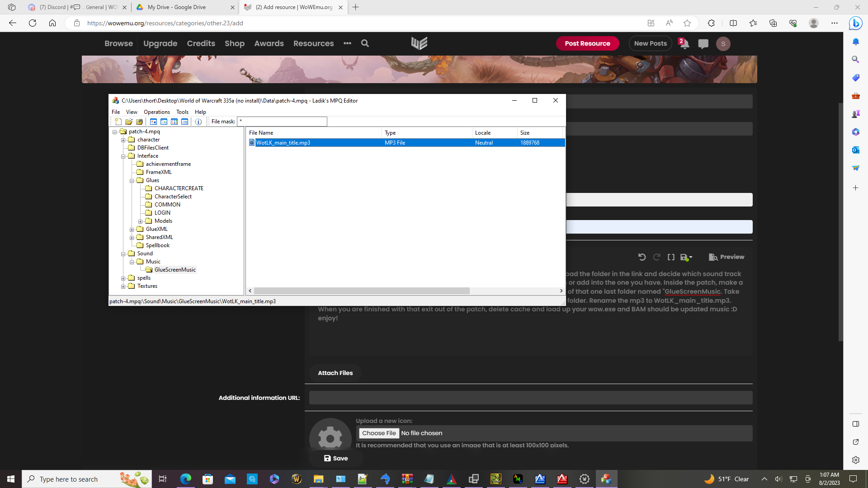The width and height of the screenshot is (868, 488).
Task: Open the View menu in MPQ Editor
Action: coord(132,112)
